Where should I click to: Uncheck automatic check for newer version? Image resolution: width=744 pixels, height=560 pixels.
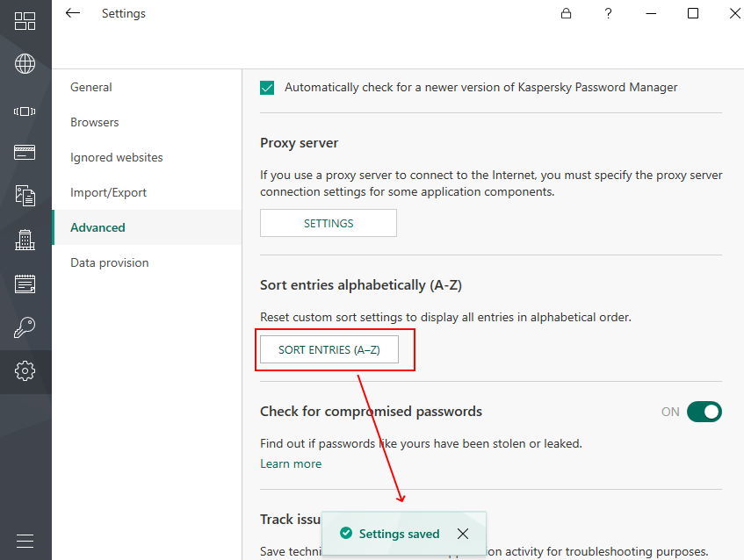coord(268,87)
